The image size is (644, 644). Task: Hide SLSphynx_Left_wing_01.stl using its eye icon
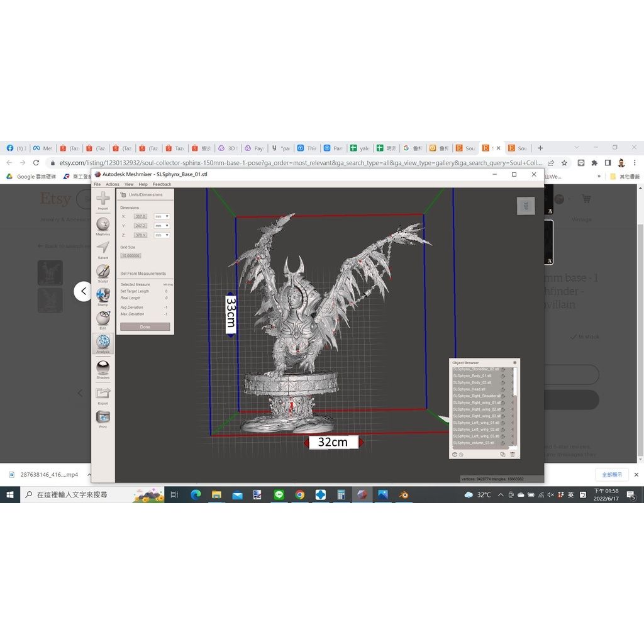click(503, 423)
